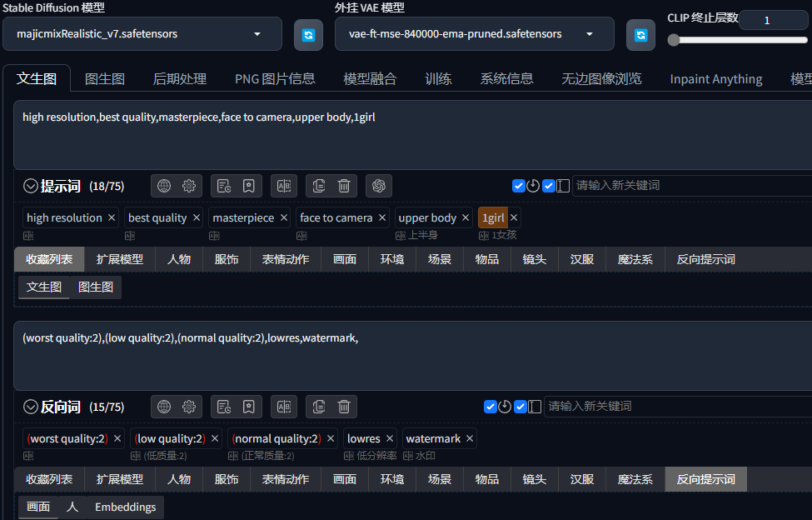The width and height of the screenshot is (812, 520).
Task: Click AB translate-all icon in 提示词 toolbar
Action: tap(284, 186)
